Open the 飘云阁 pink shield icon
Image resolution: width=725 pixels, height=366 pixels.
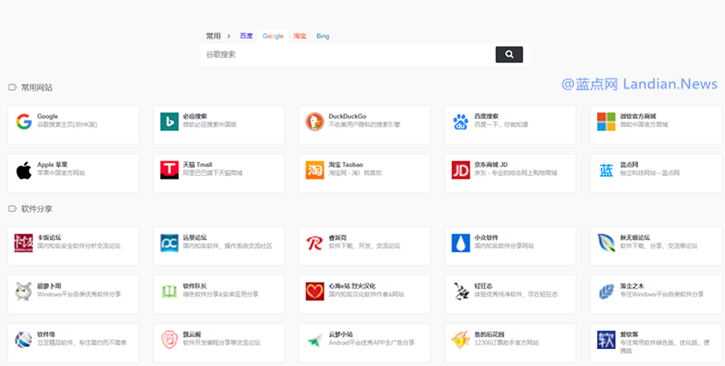(169, 340)
